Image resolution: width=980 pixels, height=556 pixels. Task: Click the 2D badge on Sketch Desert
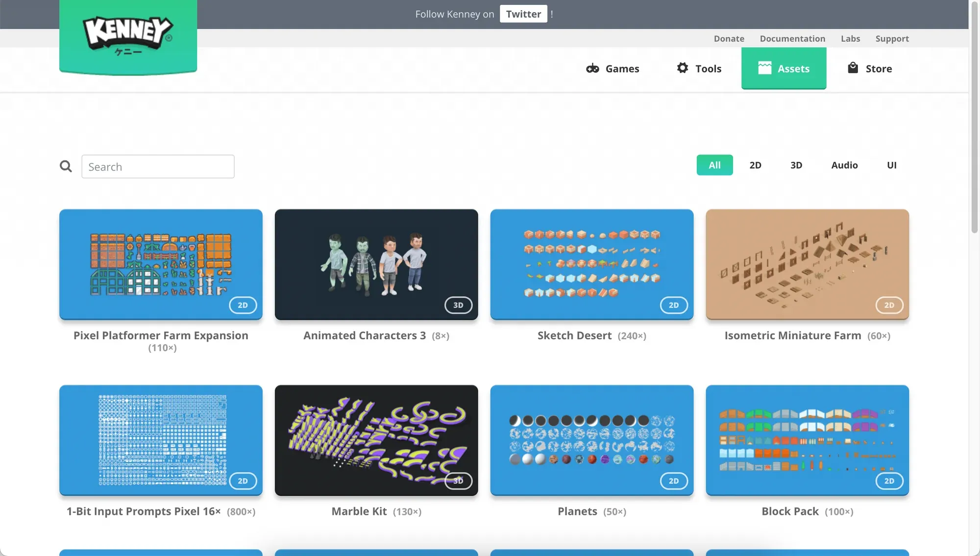click(674, 305)
